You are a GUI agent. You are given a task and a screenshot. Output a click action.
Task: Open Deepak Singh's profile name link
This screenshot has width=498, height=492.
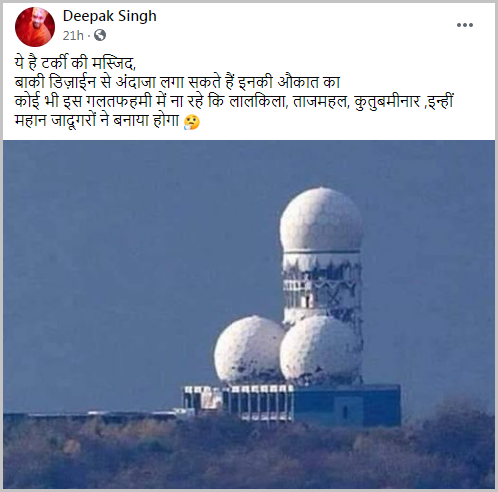[x=110, y=16]
